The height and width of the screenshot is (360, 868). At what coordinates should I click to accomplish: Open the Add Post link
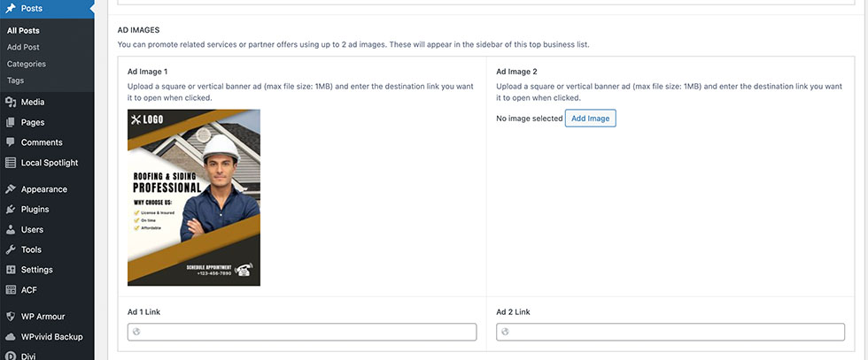pos(23,47)
